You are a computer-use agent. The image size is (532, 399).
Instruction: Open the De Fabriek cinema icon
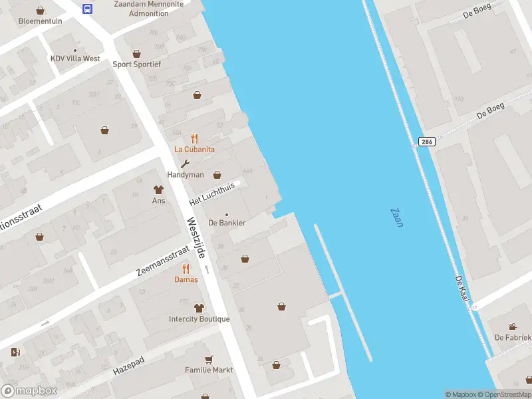coord(513,327)
